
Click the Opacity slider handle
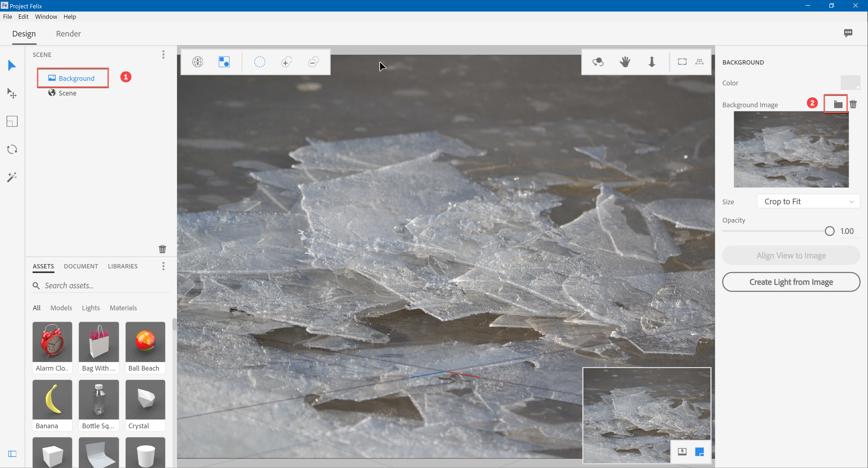(830, 231)
